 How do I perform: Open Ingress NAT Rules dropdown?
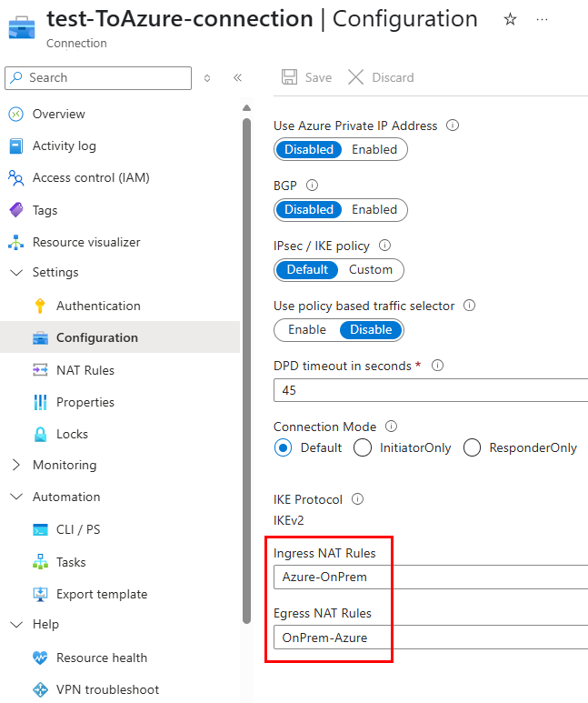point(431,577)
